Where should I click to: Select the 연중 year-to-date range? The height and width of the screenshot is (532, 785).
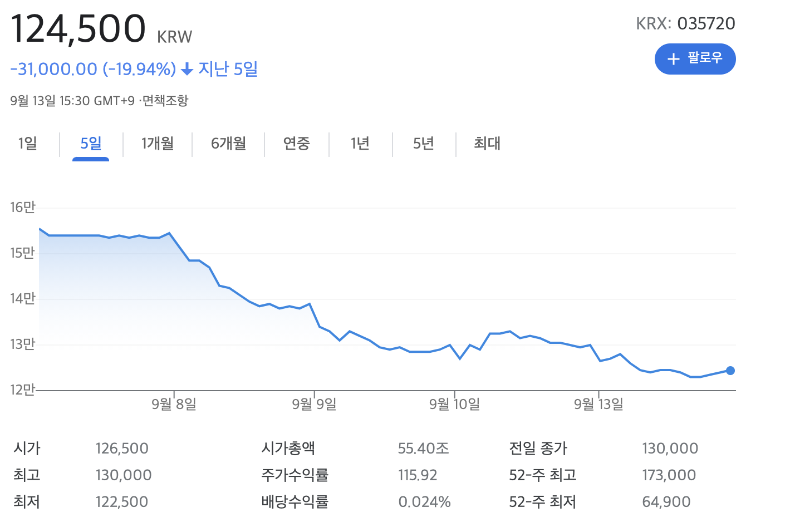point(297,144)
